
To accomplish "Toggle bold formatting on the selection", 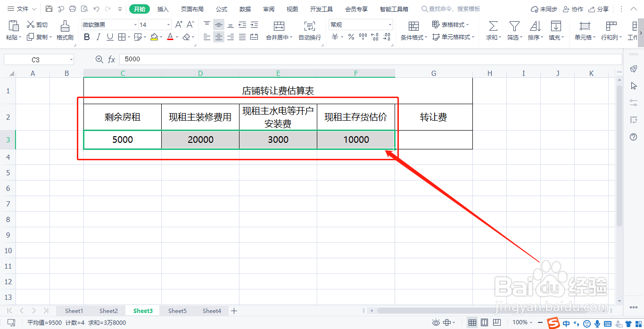I will pyautogui.click(x=86, y=37).
